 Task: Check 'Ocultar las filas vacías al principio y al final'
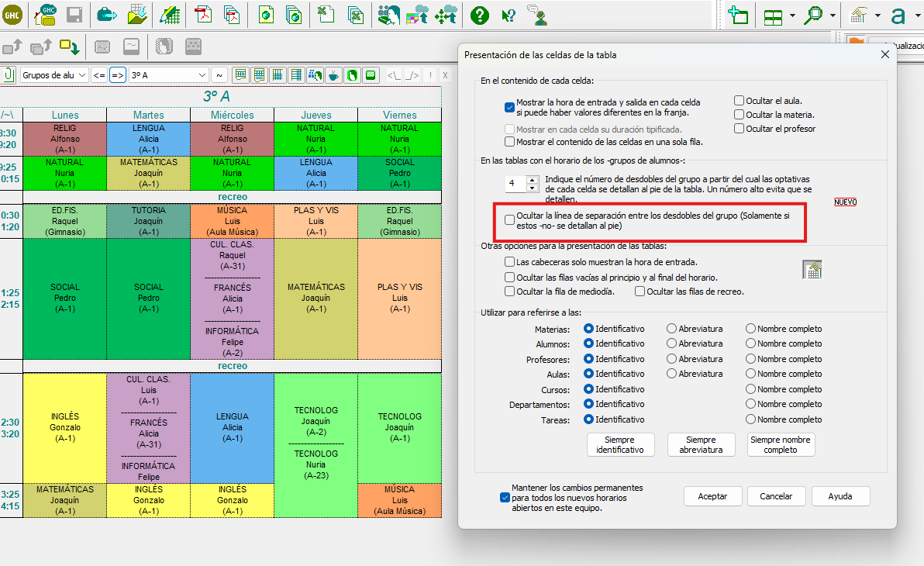coord(510,277)
